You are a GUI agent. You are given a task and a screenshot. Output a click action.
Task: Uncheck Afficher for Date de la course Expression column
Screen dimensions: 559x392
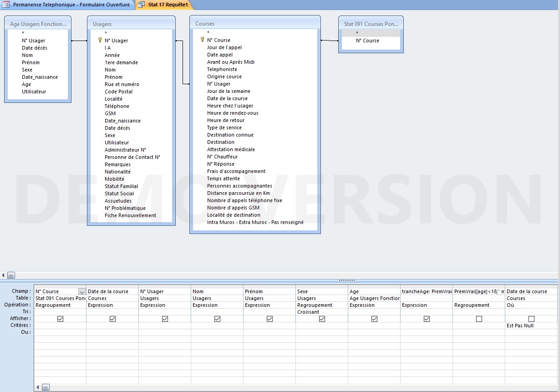pos(112,319)
